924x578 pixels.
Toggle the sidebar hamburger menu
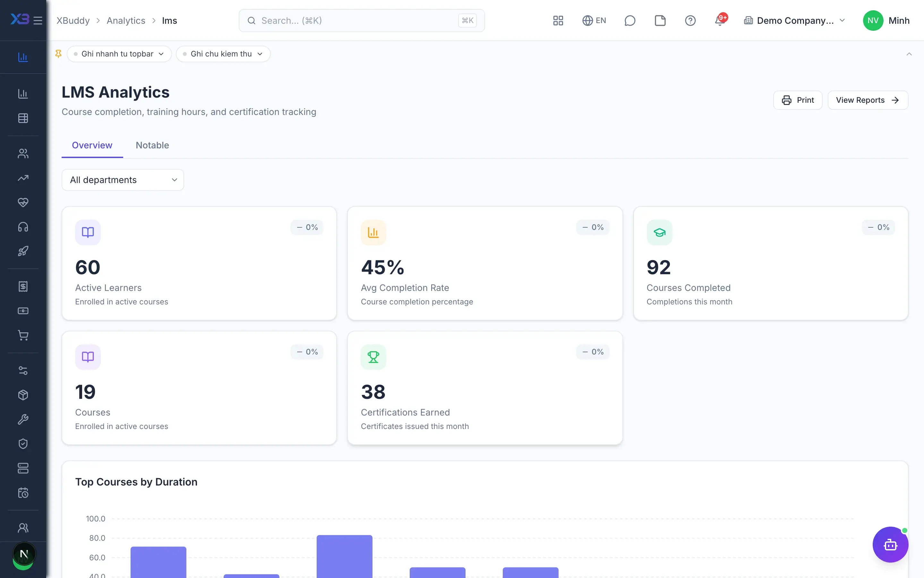coord(38,20)
